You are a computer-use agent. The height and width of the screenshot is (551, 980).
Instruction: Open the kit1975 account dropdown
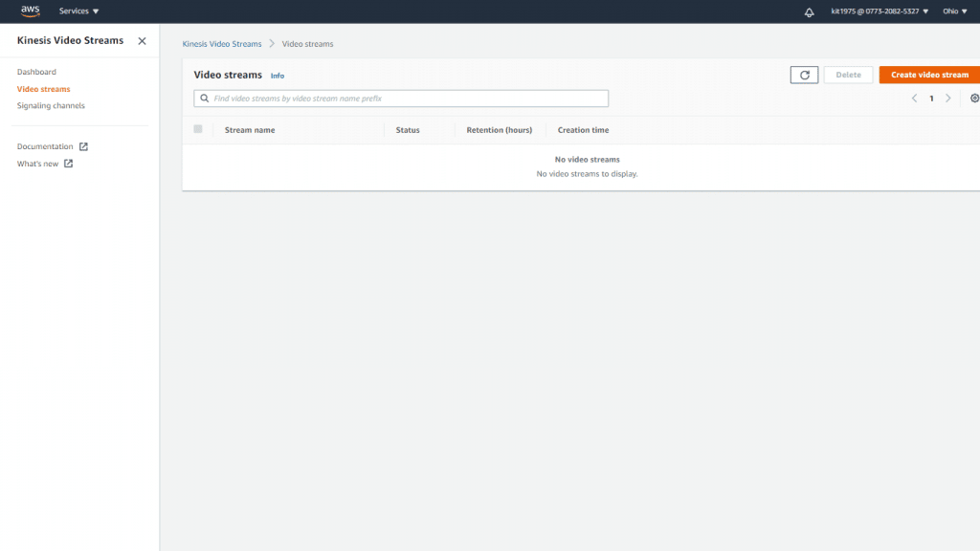pos(880,11)
